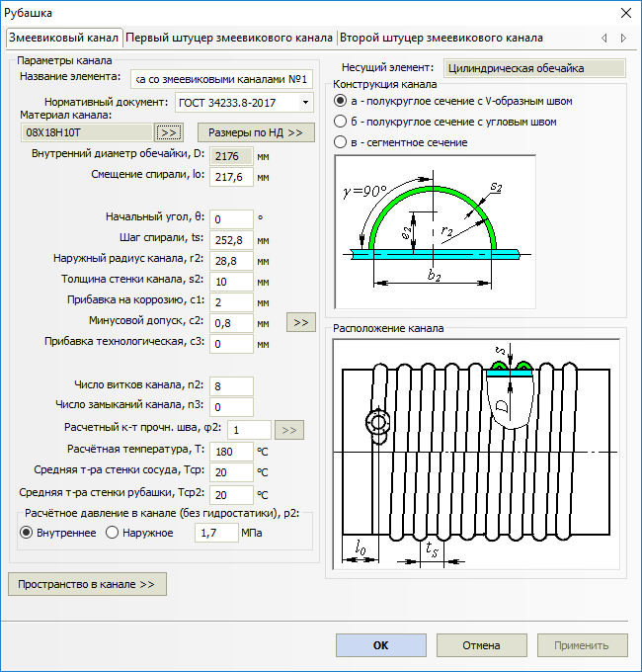Viewport: 642px width, 672px height.
Task: Open Пространство в канале settings
Action: click(x=87, y=584)
